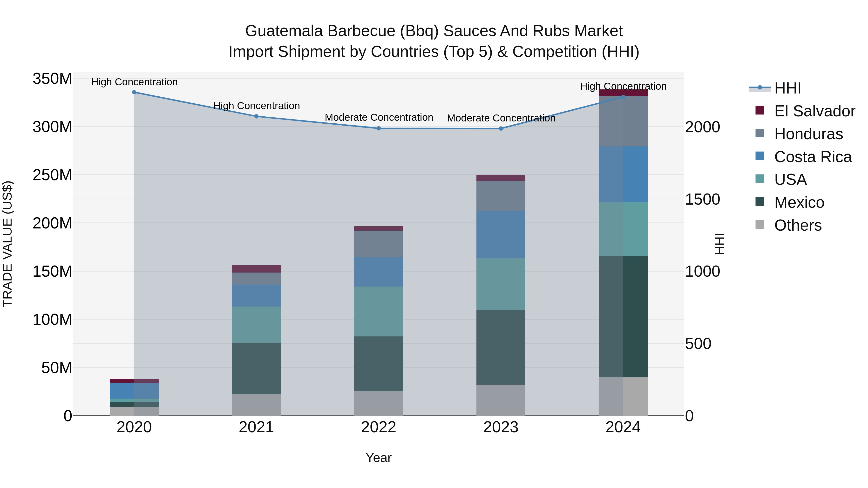The image size is (868, 488).
Task: Toggle USA series in legend
Action: tap(781, 179)
